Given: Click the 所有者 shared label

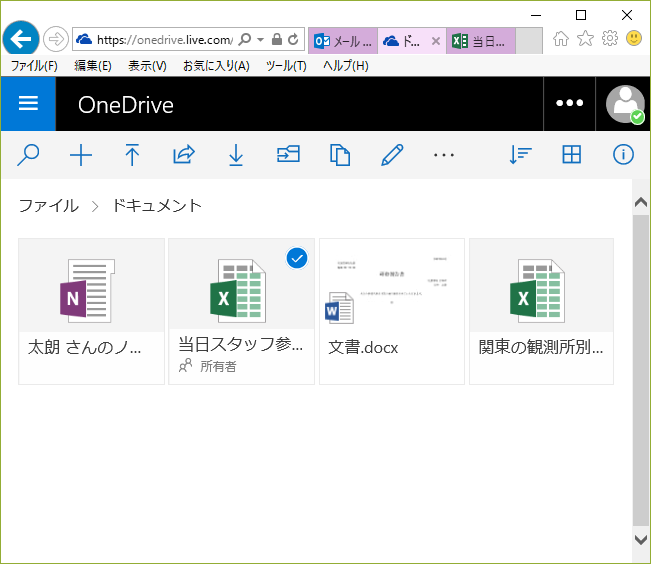Looking at the screenshot, I should click(x=218, y=366).
